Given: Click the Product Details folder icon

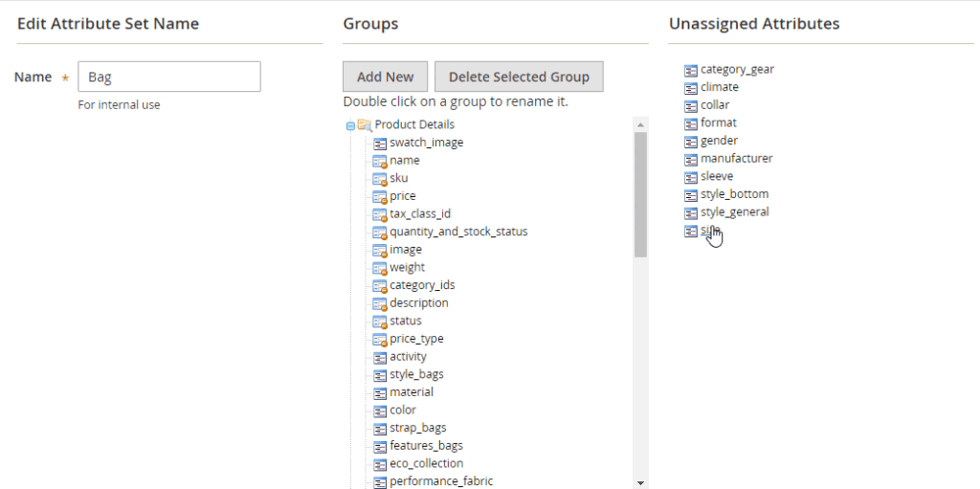Looking at the screenshot, I should pyautogui.click(x=365, y=125).
